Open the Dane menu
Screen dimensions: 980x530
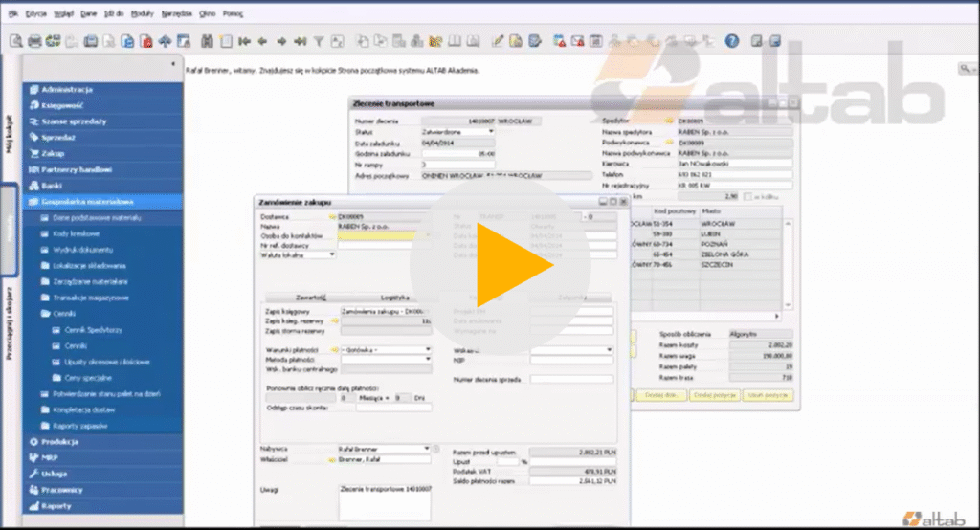pos(89,13)
